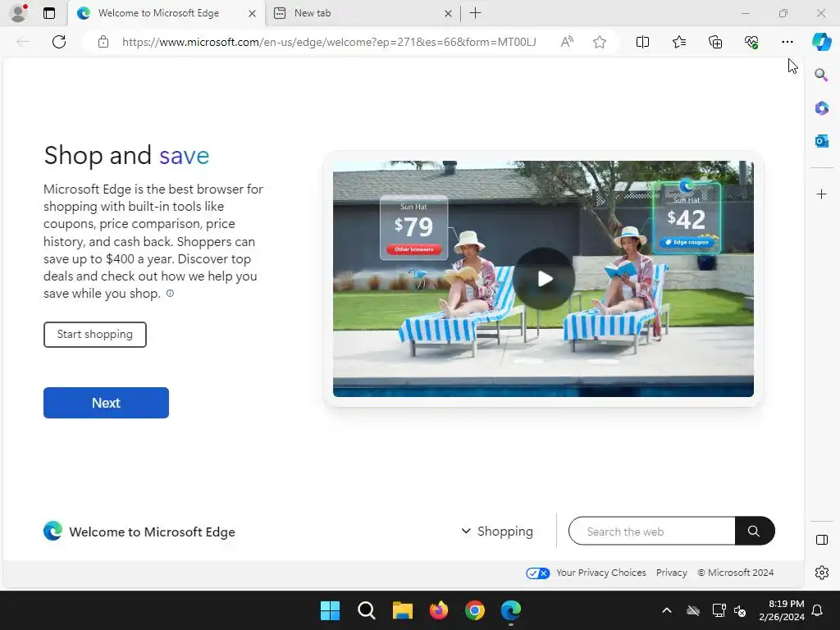Click the info footnote icon after 'shop.'
The width and height of the screenshot is (840, 630).
(170, 293)
